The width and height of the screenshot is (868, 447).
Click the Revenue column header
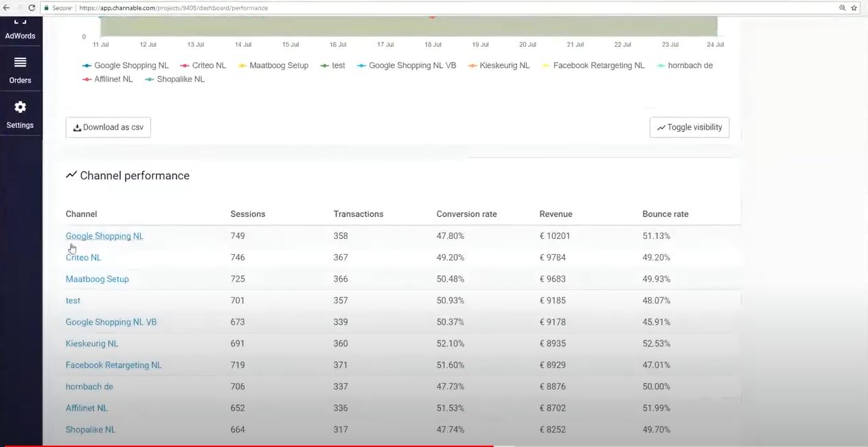pyautogui.click(x=556, y=214)
